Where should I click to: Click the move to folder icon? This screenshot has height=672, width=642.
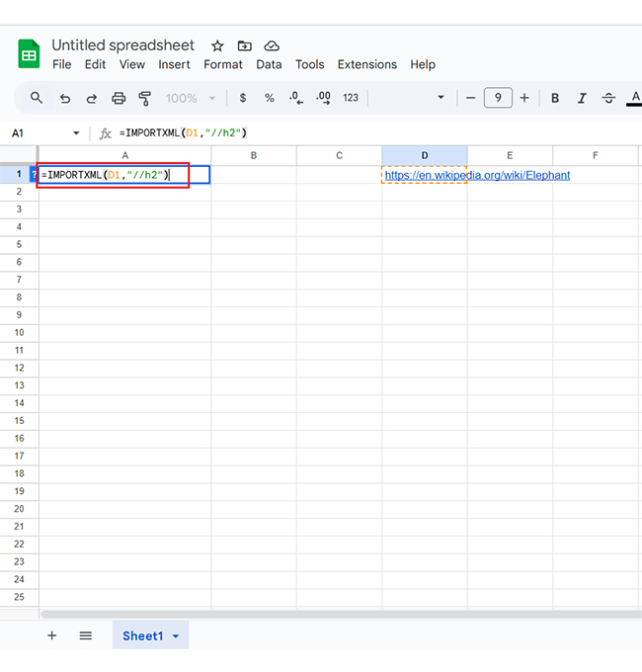pyautogui.click(x=244, y=46)
